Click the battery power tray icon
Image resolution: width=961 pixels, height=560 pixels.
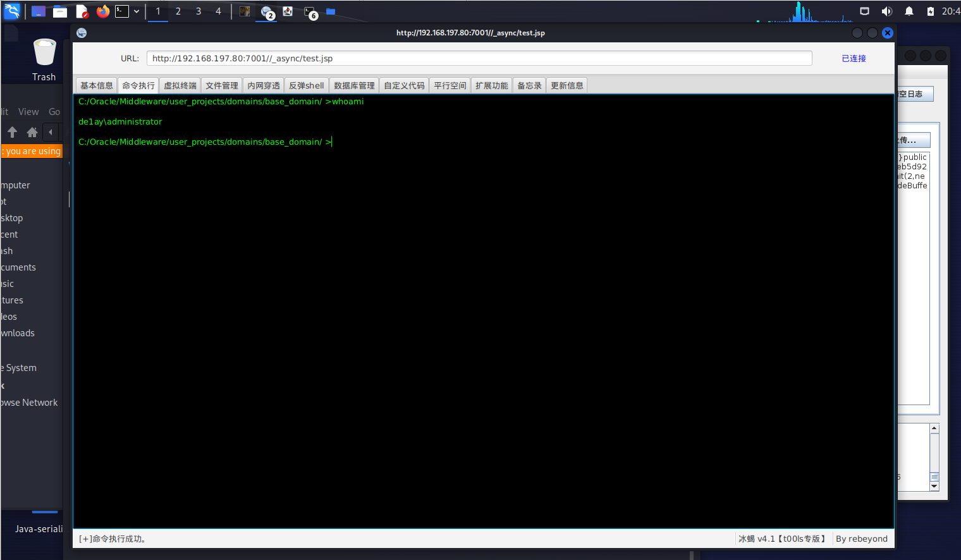click(x=931, y=11)
